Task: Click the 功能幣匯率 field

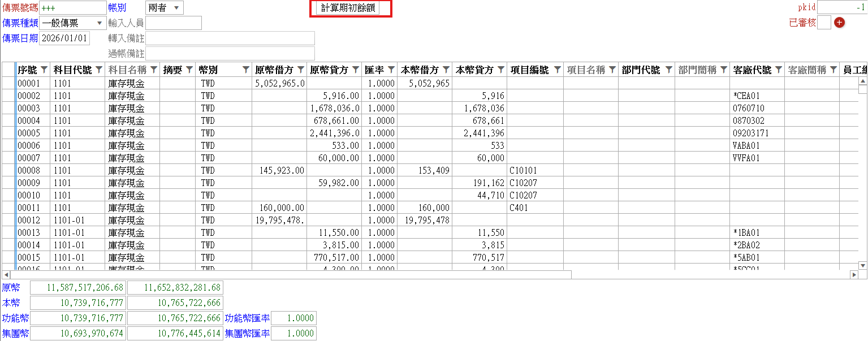Action: 293,318
